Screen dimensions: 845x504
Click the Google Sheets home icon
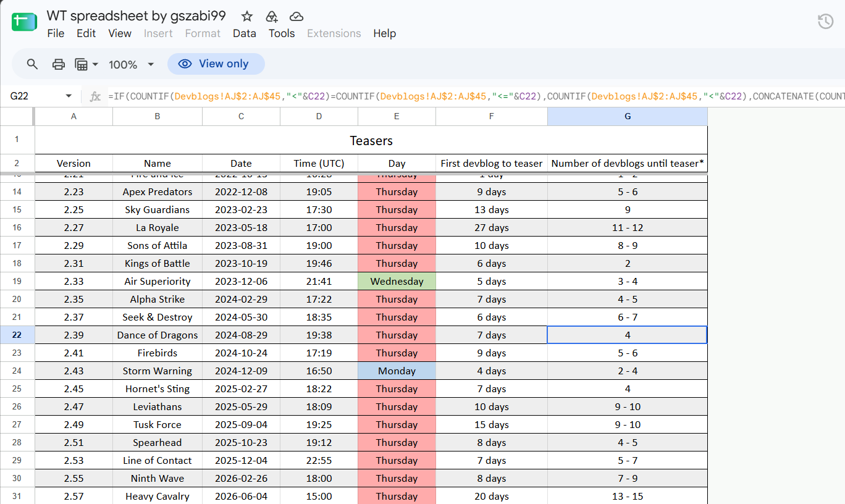click(x=25, y=23)
